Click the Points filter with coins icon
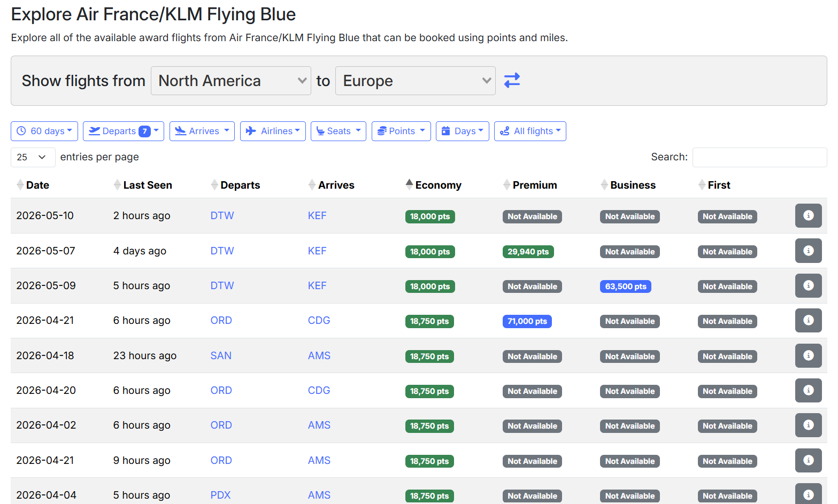This screenshot has width=838, height=504. (401, 131)
